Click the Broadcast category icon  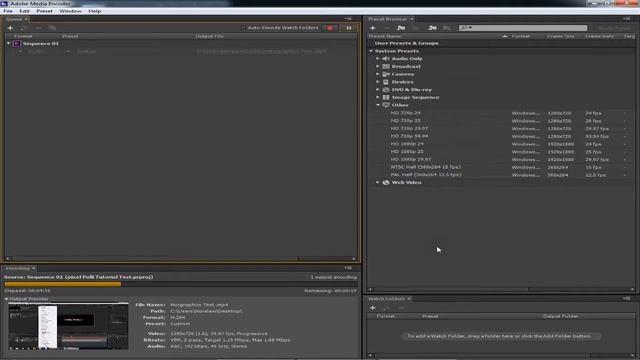tap(386, 67)
